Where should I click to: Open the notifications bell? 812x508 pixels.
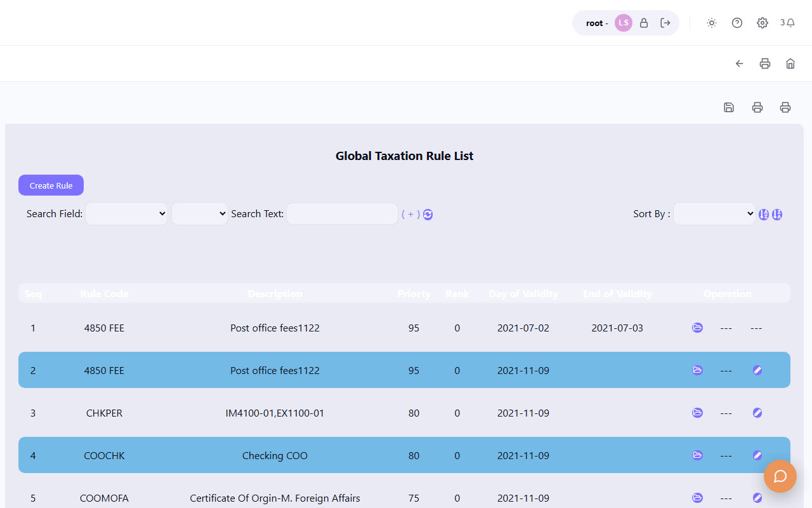pyautogui.click(x=790, y=23)
